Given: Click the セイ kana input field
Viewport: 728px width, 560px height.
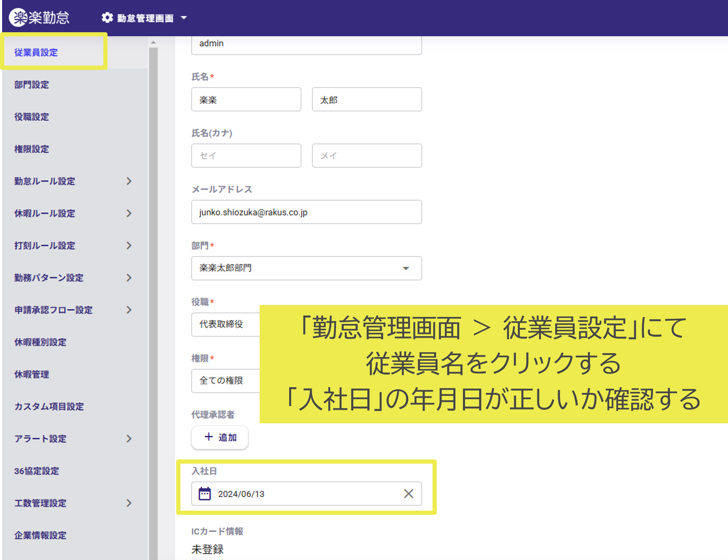Looking at the screenshot, I should coord(246,156).
